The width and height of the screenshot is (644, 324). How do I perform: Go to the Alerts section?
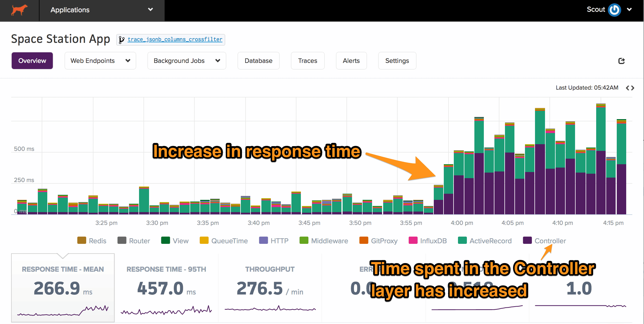pyautogui.click(x=351, y=61)
